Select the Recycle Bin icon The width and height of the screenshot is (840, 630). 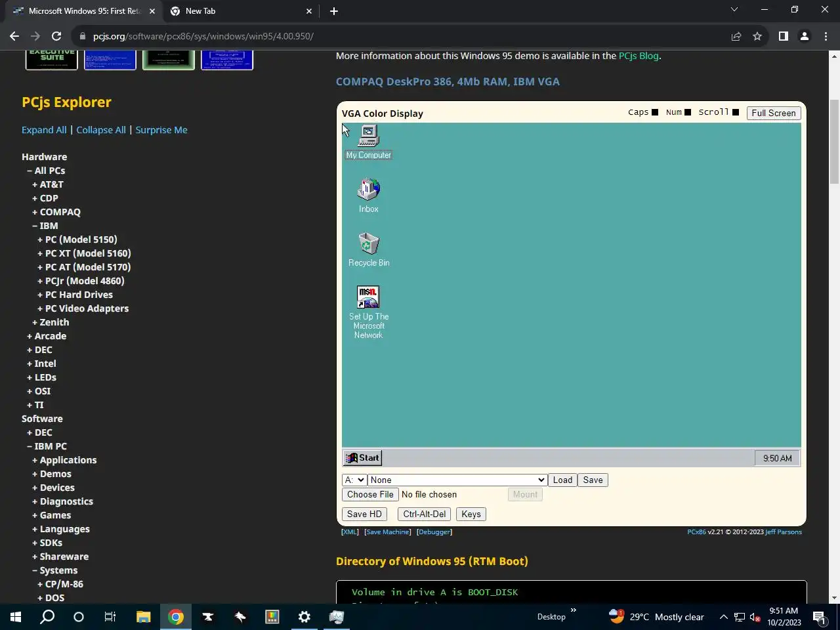368,249
